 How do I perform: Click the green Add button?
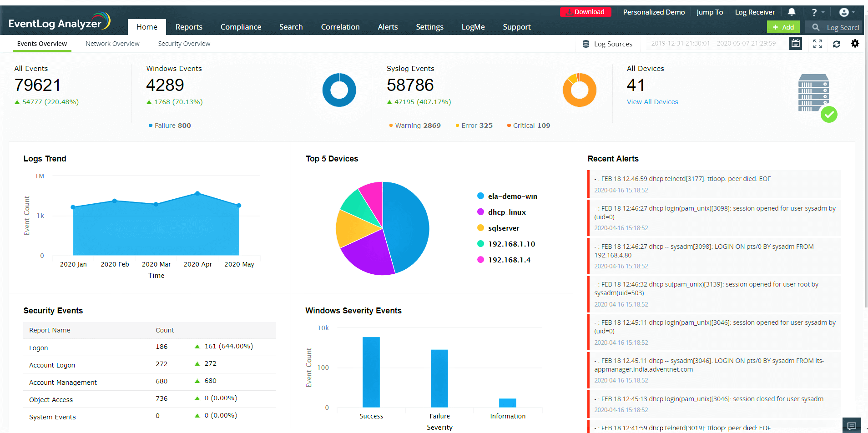pyautogui.click(x=783, y=27)
